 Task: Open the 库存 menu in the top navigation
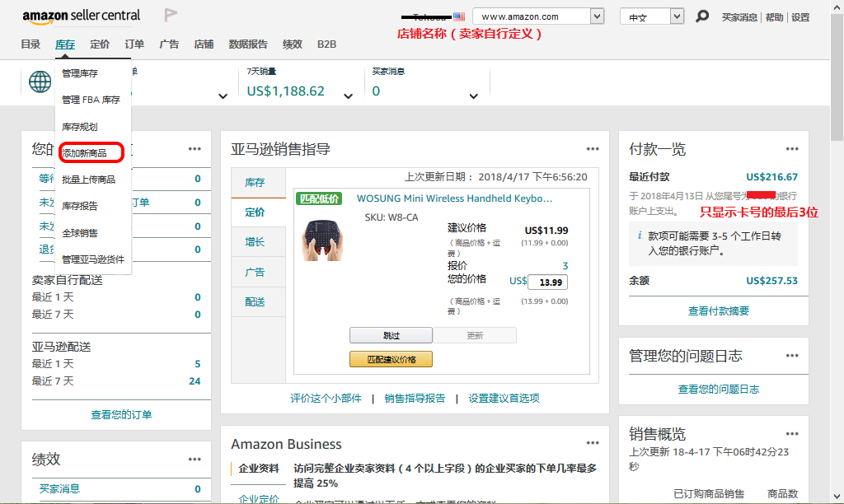pyautogui.click(x=65, y=44)
